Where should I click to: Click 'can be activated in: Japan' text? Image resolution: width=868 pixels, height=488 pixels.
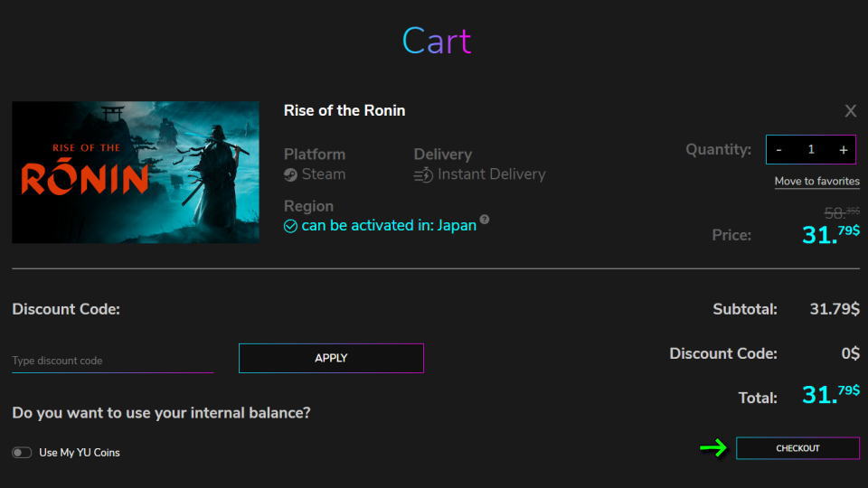(389, 226)
